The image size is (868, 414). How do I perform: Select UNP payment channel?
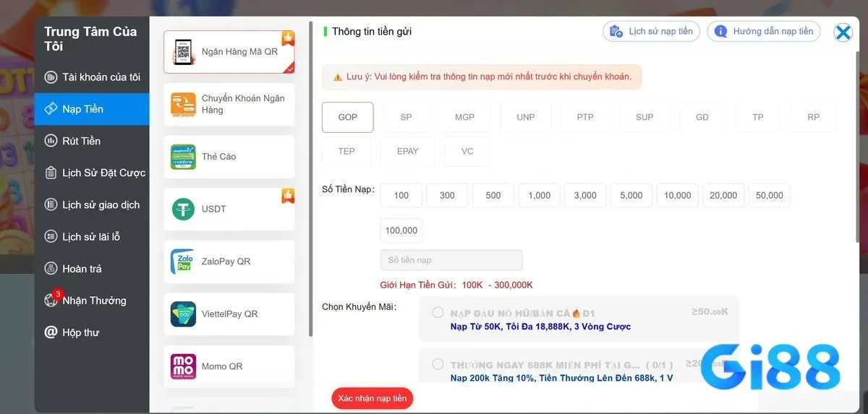[526, 117]
